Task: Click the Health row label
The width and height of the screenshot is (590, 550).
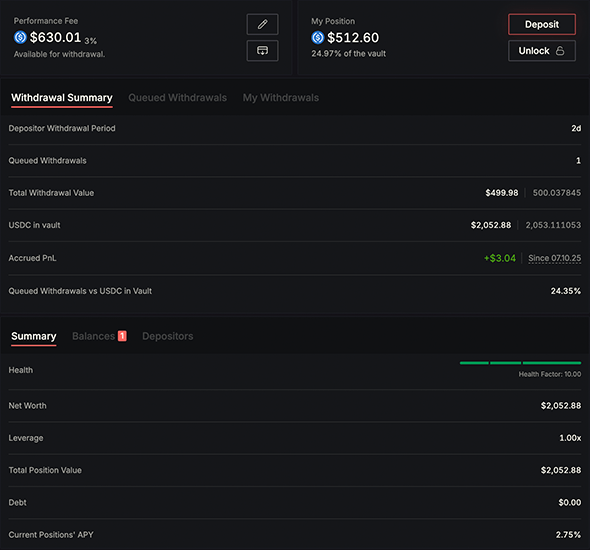Action: (x=21, y=370)
